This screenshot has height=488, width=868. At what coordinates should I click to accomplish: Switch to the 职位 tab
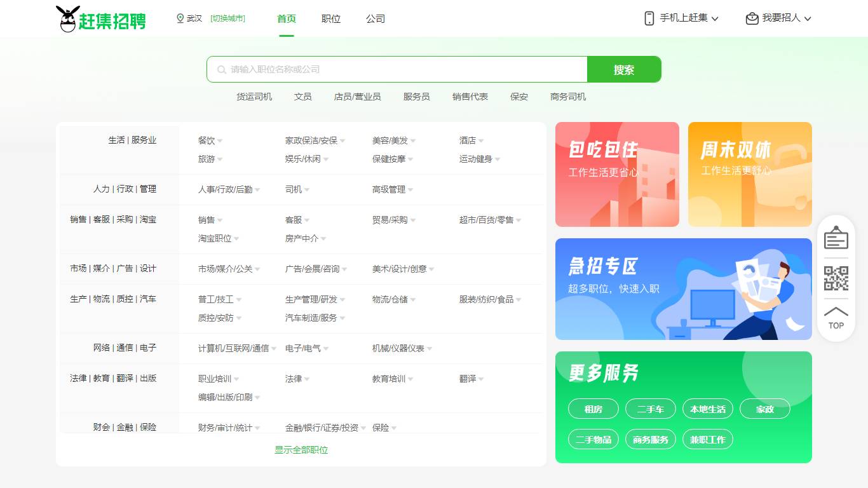point(330,18)
